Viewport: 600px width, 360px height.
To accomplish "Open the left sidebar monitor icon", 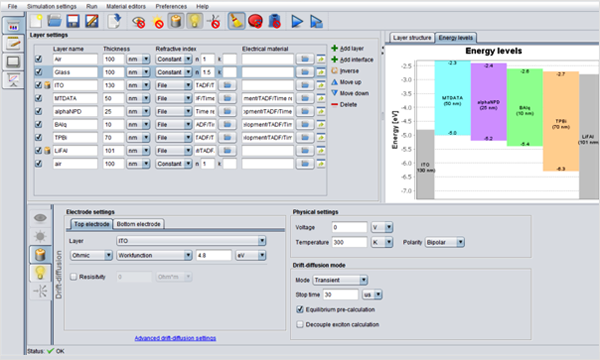I will [13, 62].
